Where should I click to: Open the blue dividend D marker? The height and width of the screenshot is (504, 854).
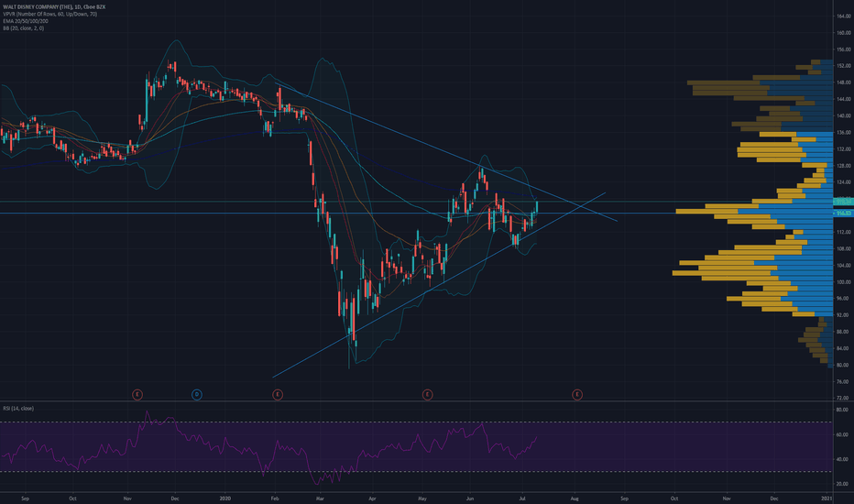click(x=197, y=394)
